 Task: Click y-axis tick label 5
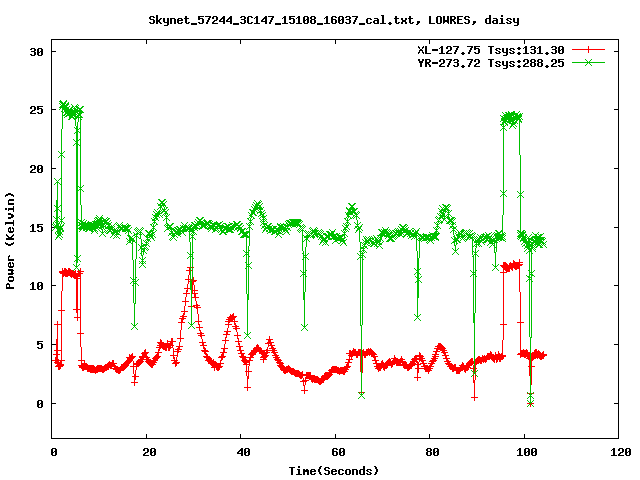(x=40, y=345)
